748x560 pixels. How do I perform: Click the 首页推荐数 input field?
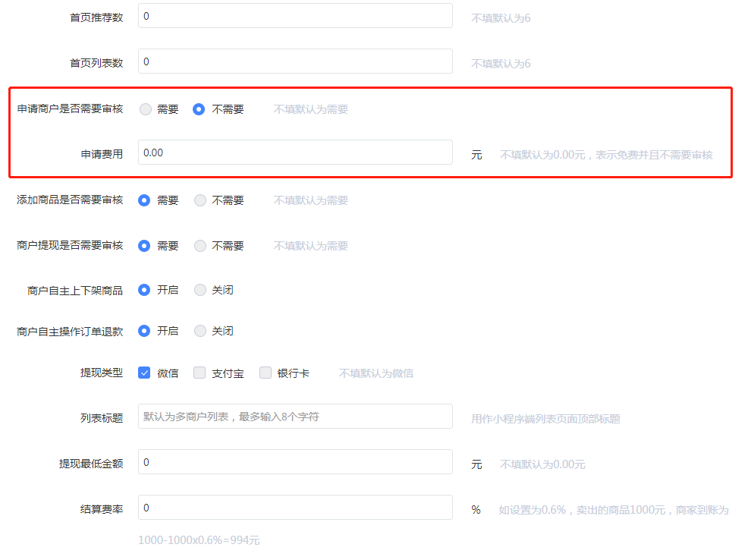tap(295, 16)
